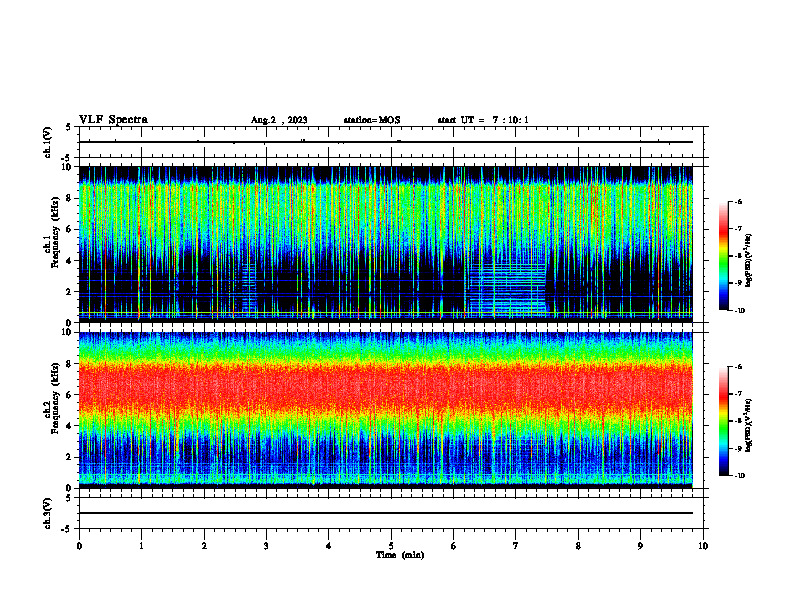This screenshot has height=612, width=792.
Task: Click the striped burst region in ch.1 spectrogram
Action: pyautogui.click(x=509, y=288)
